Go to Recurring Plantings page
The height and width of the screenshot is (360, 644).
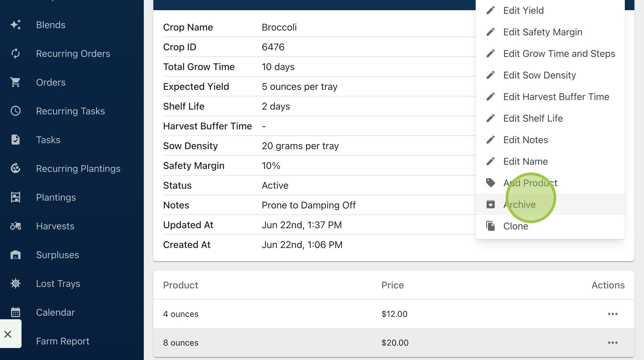pyautogui.click(x=78, y=169)
